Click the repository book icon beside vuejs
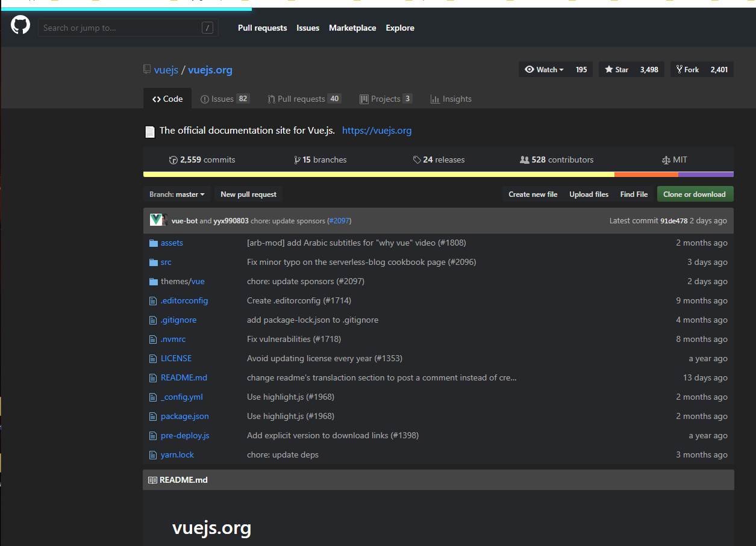756x546 pixels. (x=146, y=69)
